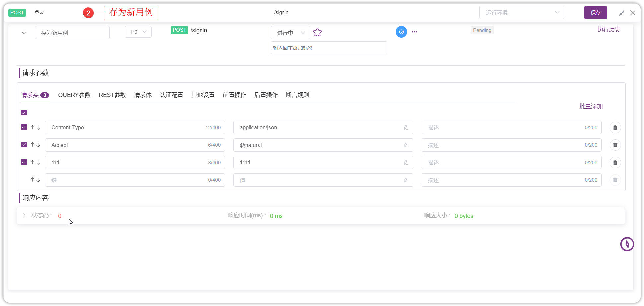This screenshot has height=306, width=644.
Task: Delete the 111 header row
Action: pos(615,162)
